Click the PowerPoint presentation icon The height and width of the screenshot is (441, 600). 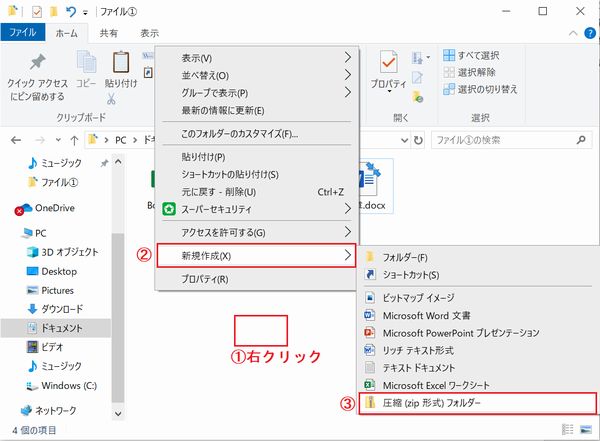tap(369, 332)
